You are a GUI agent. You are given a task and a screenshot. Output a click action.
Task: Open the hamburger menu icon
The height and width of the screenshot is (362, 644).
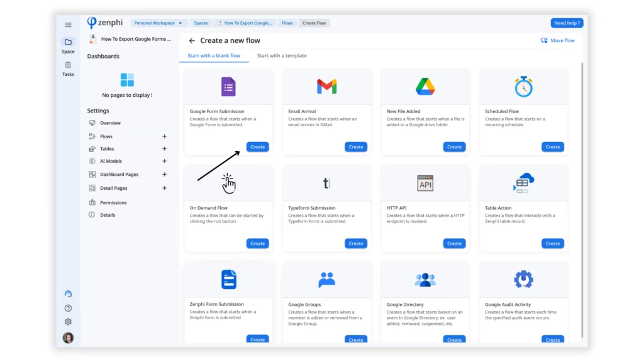pyautogui.click(x=68, y=25)
